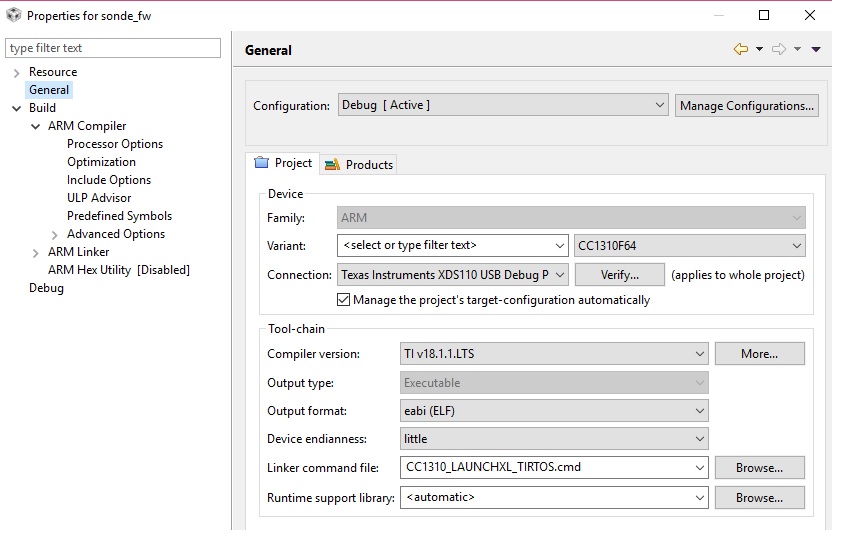This screenshot has height=558, width=863.
Task: Click the Verify connection button
Action: tap(619, 275)
